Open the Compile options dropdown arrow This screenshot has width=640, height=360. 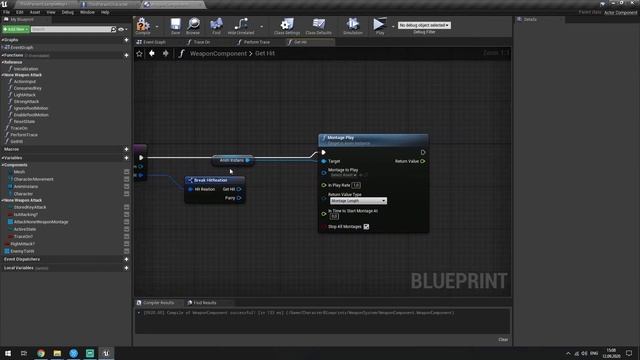coord(157,27)
